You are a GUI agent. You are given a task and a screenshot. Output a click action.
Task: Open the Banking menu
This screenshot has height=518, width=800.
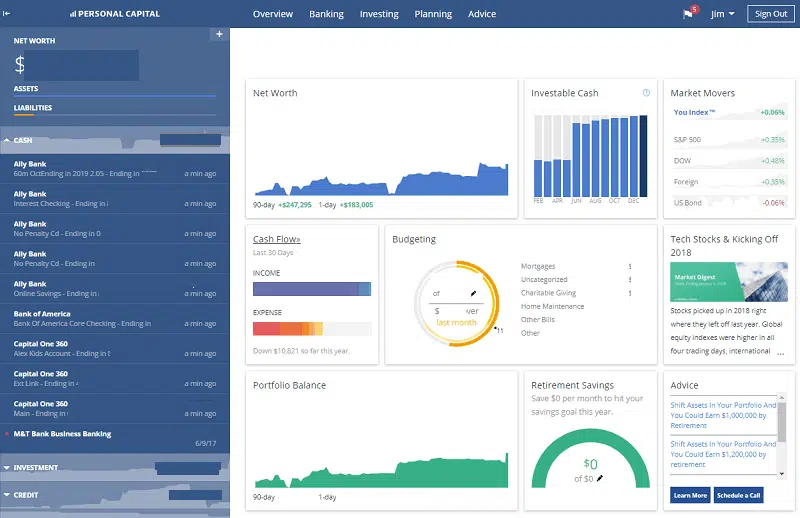coord(326,14)
